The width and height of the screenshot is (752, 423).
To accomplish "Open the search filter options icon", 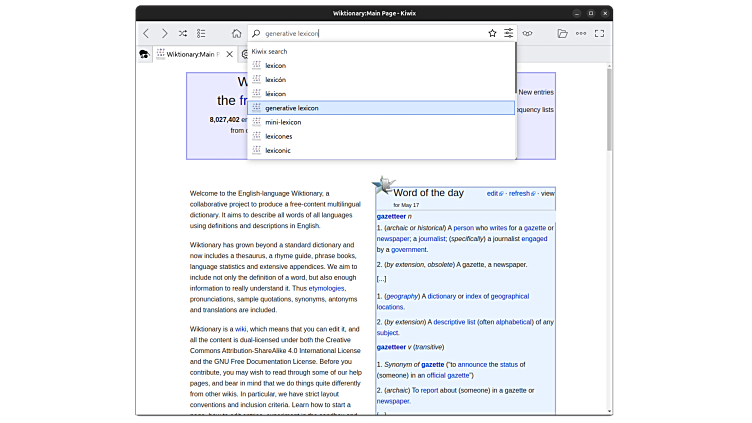I will [x=508, y=33].
